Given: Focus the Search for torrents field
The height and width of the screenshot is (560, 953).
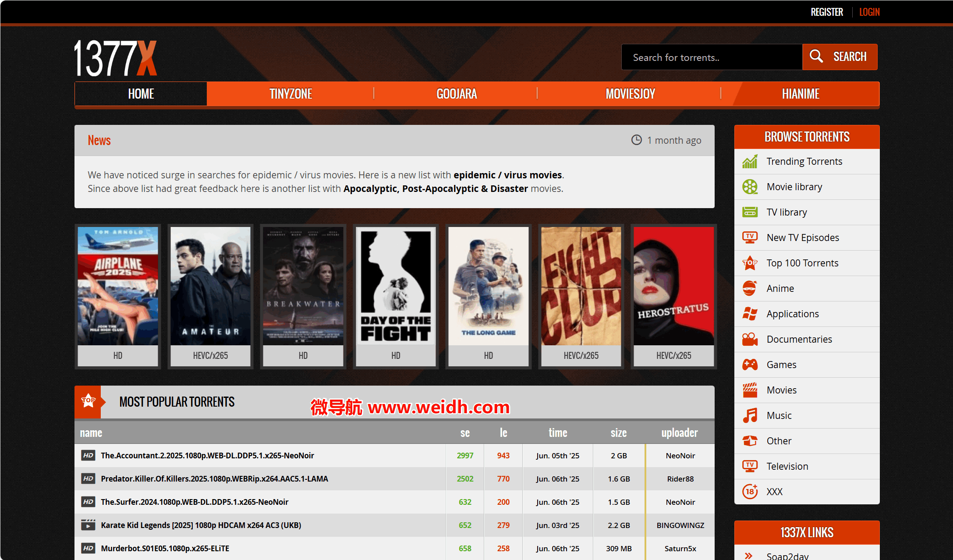Looking at the screenshot, I should pos(712,57).
